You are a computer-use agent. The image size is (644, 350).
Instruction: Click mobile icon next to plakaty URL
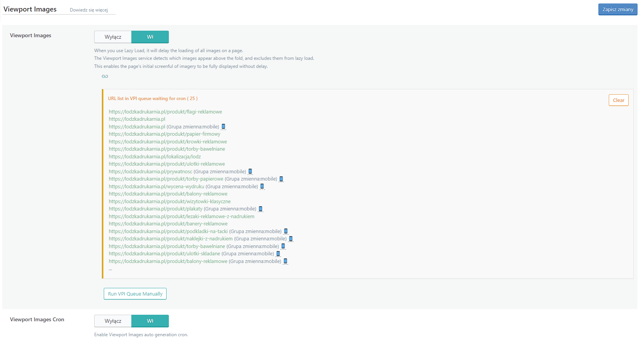(260, 209)
